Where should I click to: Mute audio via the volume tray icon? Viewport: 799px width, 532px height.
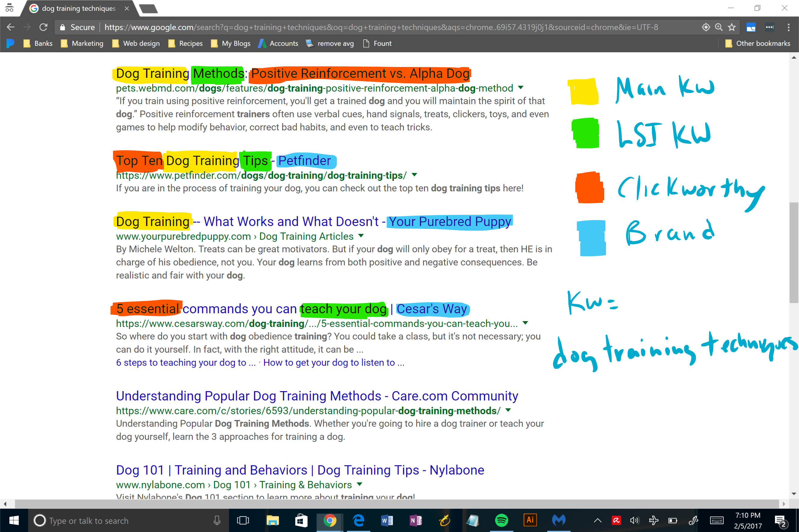coord(635,521)
